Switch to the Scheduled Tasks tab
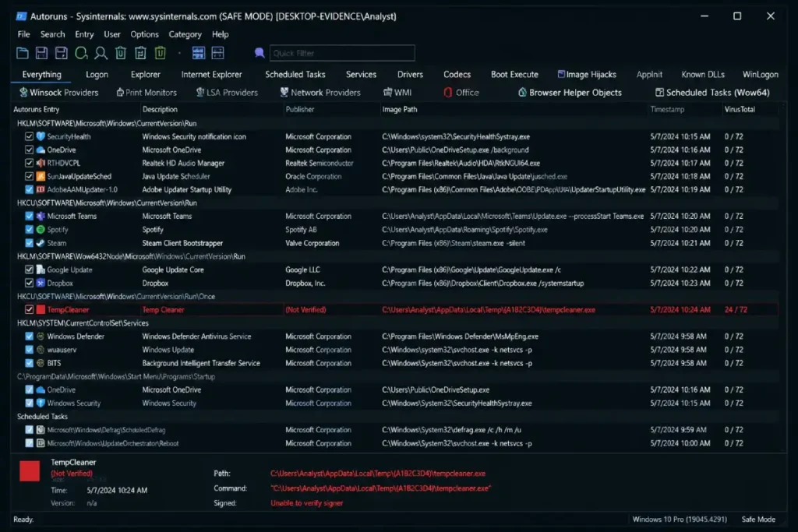The height and width of the screenshot is (532, 798). click(x=295, y=74)
